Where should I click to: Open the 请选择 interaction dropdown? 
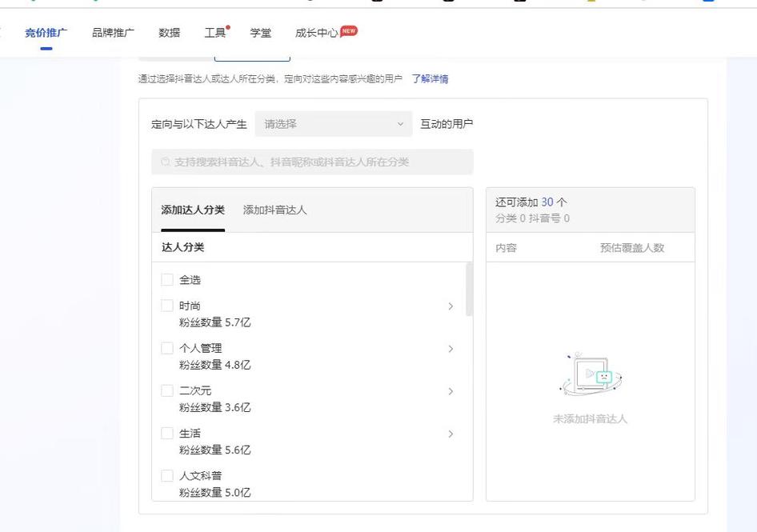click(334, 124)
